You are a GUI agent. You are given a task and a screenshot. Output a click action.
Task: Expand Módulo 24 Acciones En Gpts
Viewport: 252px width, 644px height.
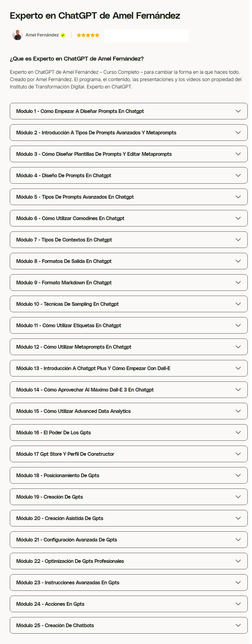click(128, 604)
